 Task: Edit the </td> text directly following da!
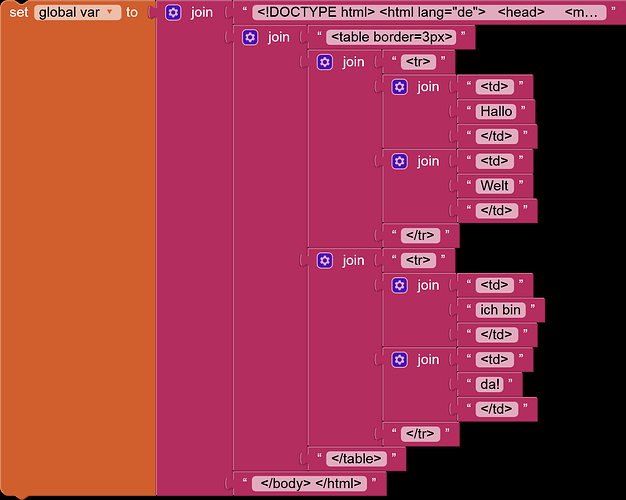tap(497, 409)
